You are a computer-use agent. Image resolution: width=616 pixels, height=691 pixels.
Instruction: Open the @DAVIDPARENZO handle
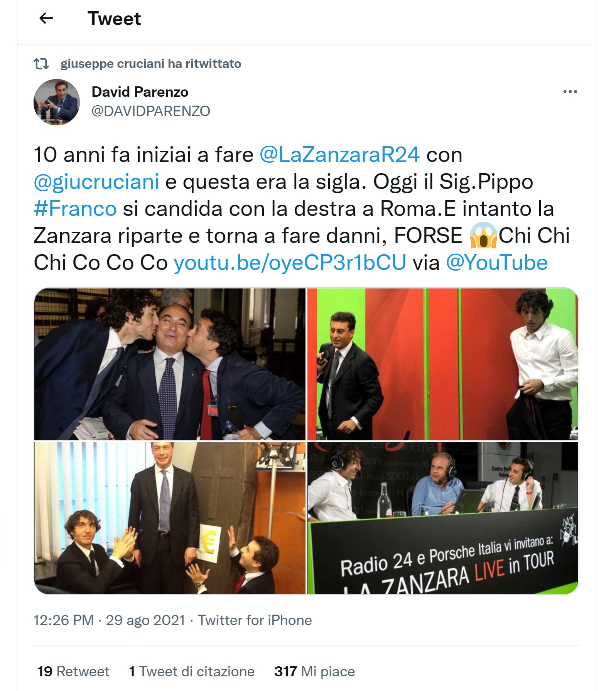click(151, 111)
